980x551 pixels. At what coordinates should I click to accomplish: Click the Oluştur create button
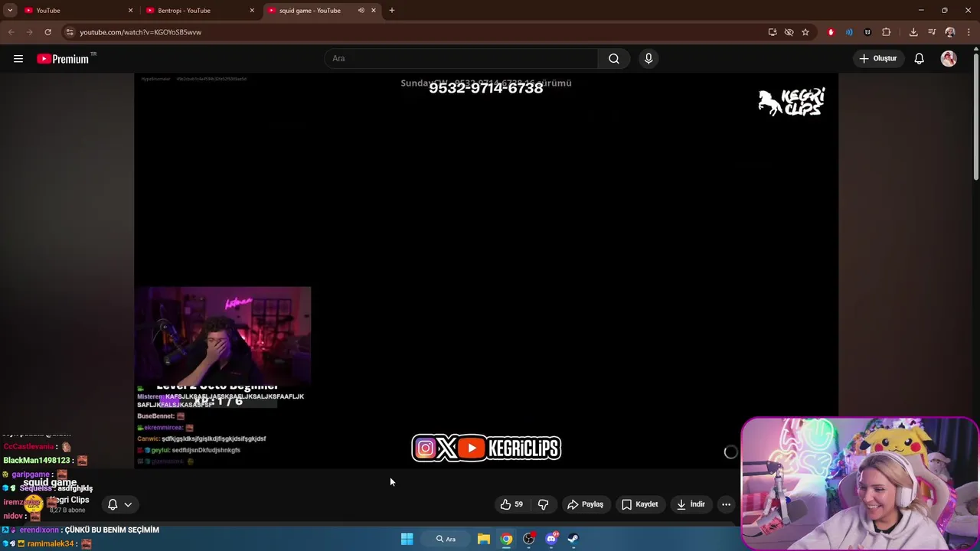tap(877, 59)
